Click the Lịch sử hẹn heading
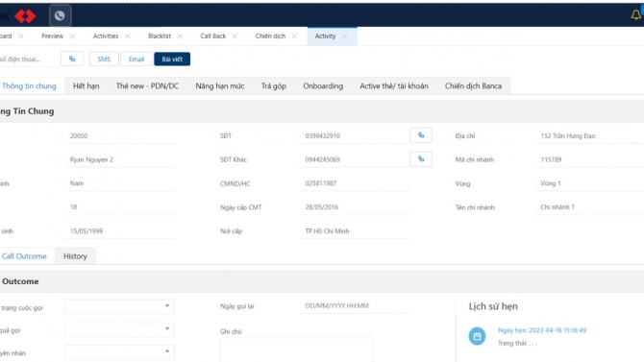644x362 pixels. [x=493, y=306]
